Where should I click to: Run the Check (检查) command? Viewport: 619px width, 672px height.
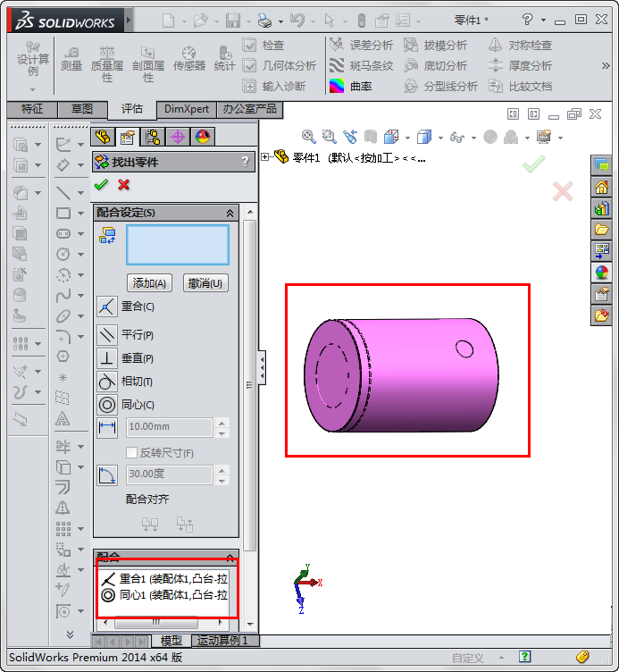click(x=263, y=45)
